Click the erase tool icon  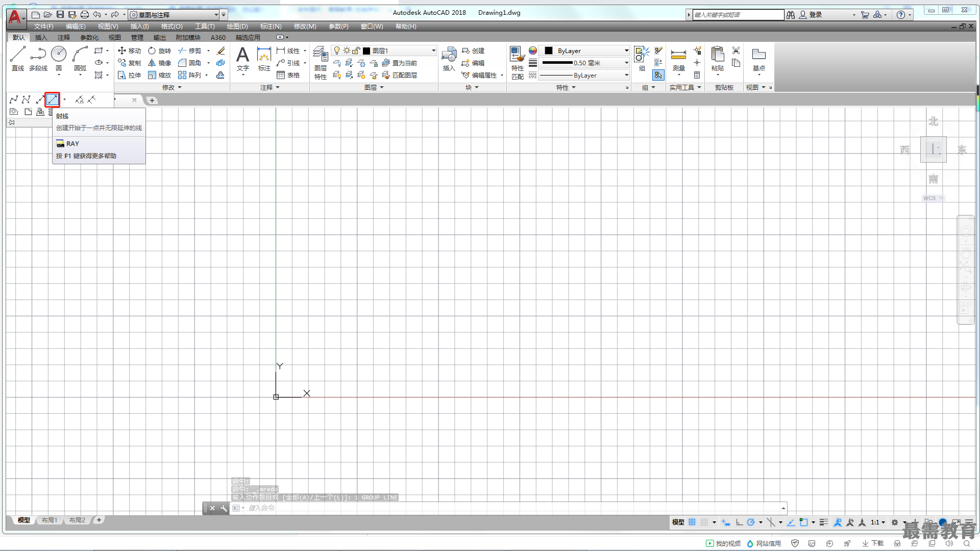pyautogui.click(x=221, y=51)
